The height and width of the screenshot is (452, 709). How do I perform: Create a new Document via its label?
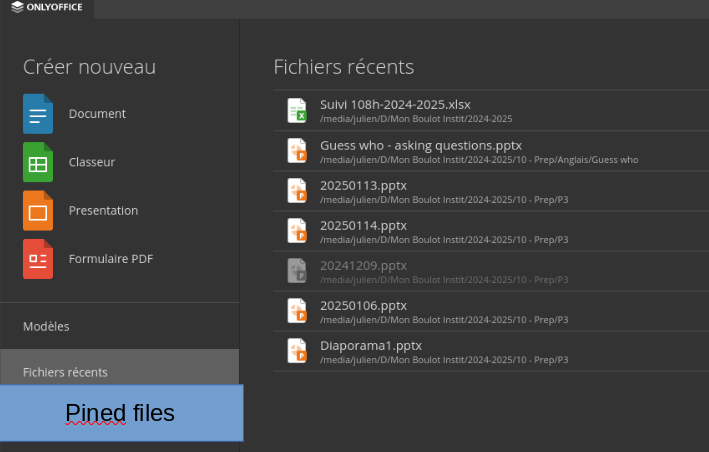[97, 114]
